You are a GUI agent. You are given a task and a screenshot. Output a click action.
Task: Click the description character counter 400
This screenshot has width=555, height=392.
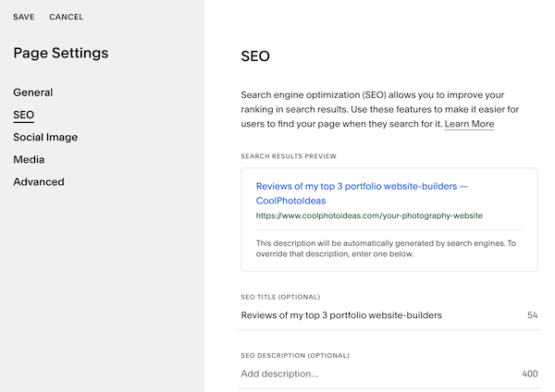(529, 374)
